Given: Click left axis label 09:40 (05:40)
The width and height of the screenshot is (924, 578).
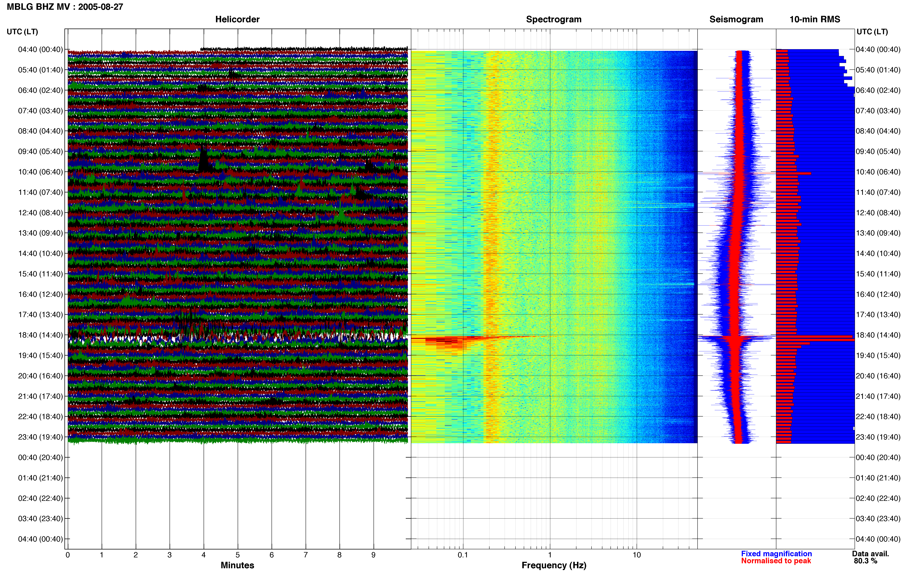Looking at the screenshot, I should click(x=41, y=151).
